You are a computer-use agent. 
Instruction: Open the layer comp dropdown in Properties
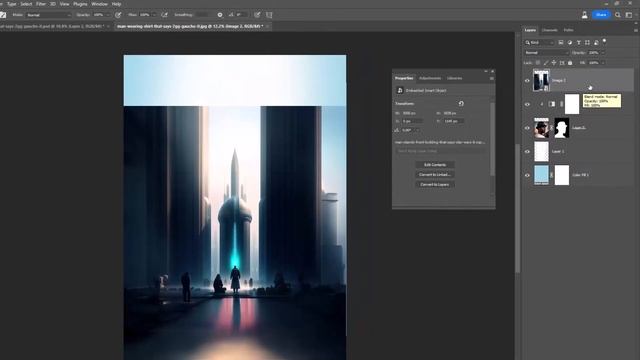(440, 151)
